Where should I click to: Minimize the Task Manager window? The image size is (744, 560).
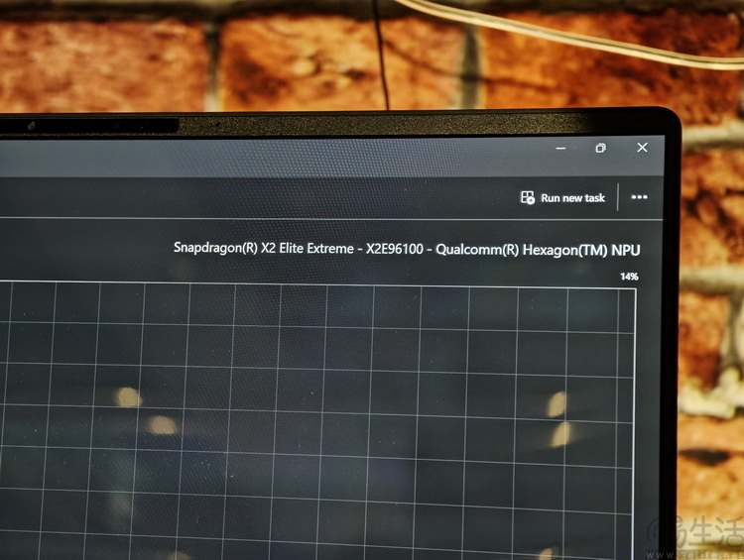coord(560,149)
